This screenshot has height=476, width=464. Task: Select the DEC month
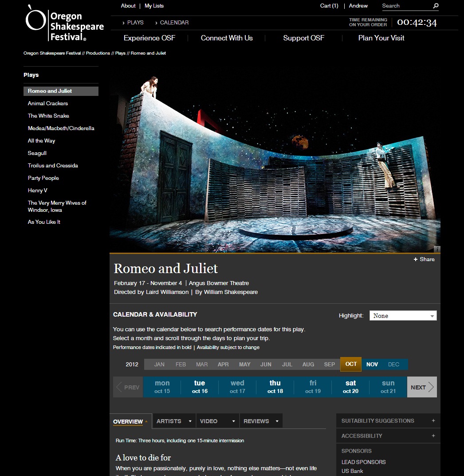393,365
